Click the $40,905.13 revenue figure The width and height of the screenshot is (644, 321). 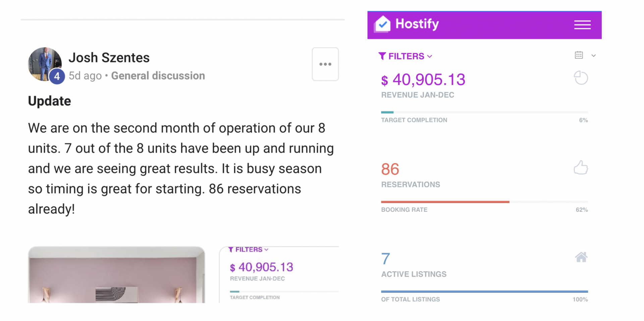click(x=423, y=80)
